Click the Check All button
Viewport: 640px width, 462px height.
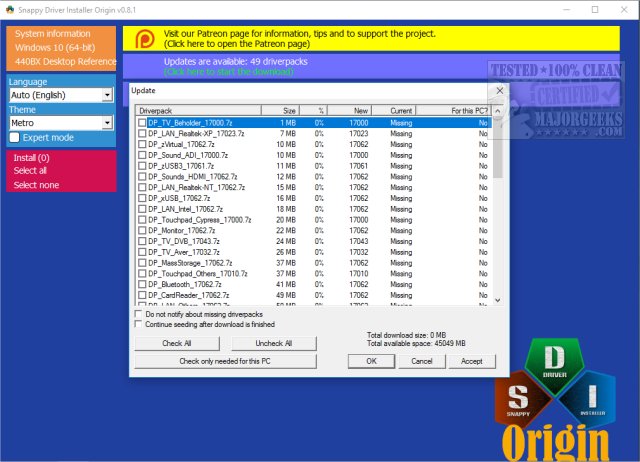point(177,343)
